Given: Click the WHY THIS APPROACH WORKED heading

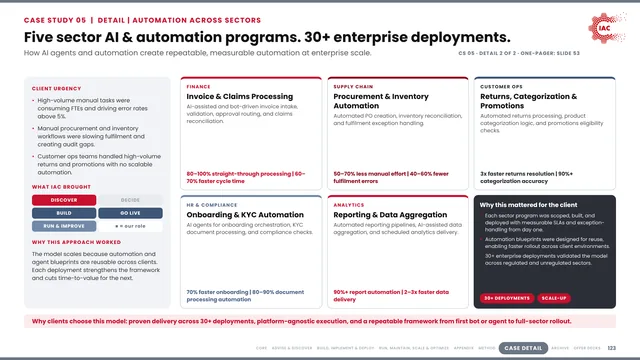Looking at the screenshot, I should [76, 242].
